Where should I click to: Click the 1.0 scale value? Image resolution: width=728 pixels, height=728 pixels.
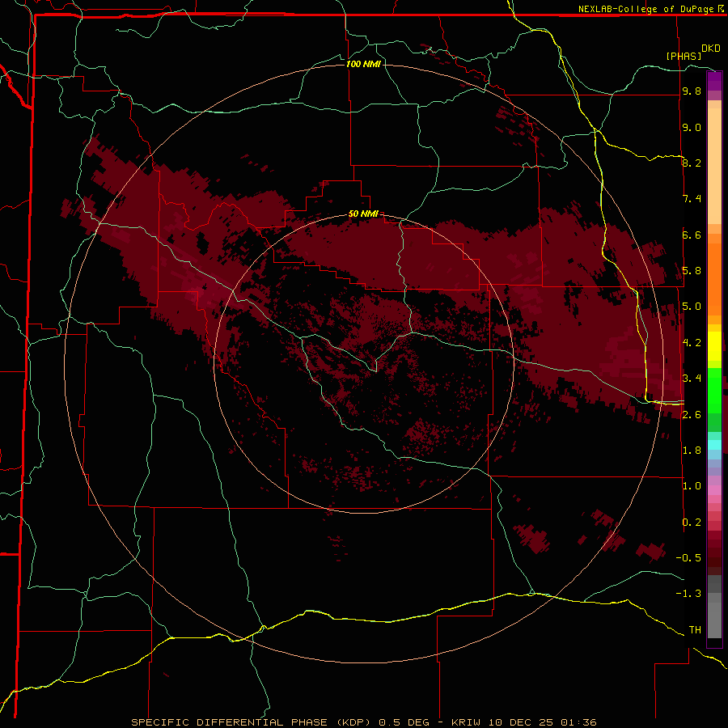[x=692, y=486]
